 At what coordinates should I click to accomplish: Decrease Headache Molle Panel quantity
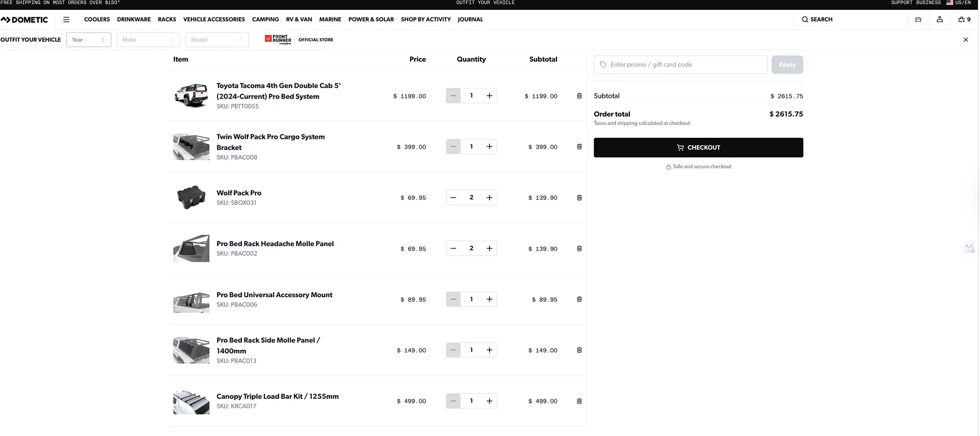pyautogui.click(x=453, y=248)
